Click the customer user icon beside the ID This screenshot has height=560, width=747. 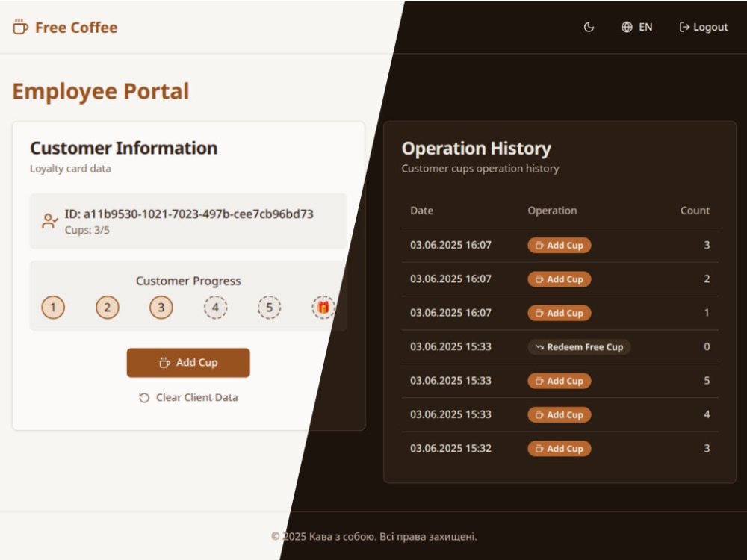tap(49, 221)
